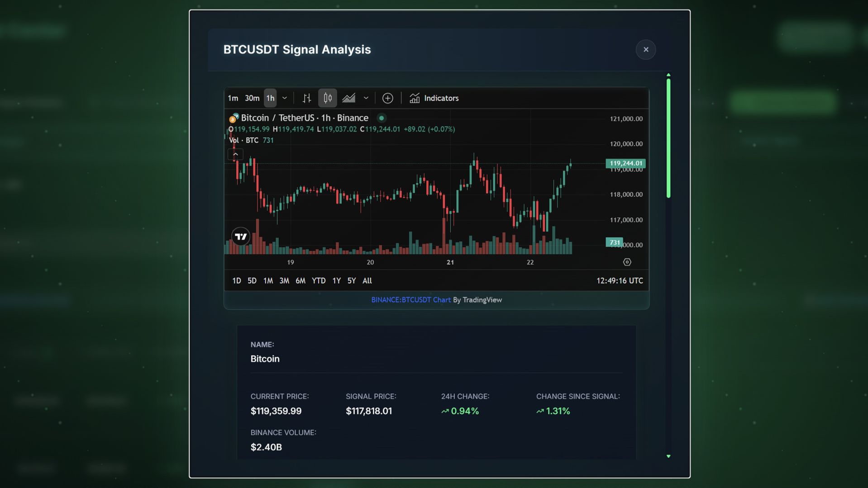Click the BTCUSDT Signal Analysis heading
Screen dimensions: 868x488
[297, 50]
